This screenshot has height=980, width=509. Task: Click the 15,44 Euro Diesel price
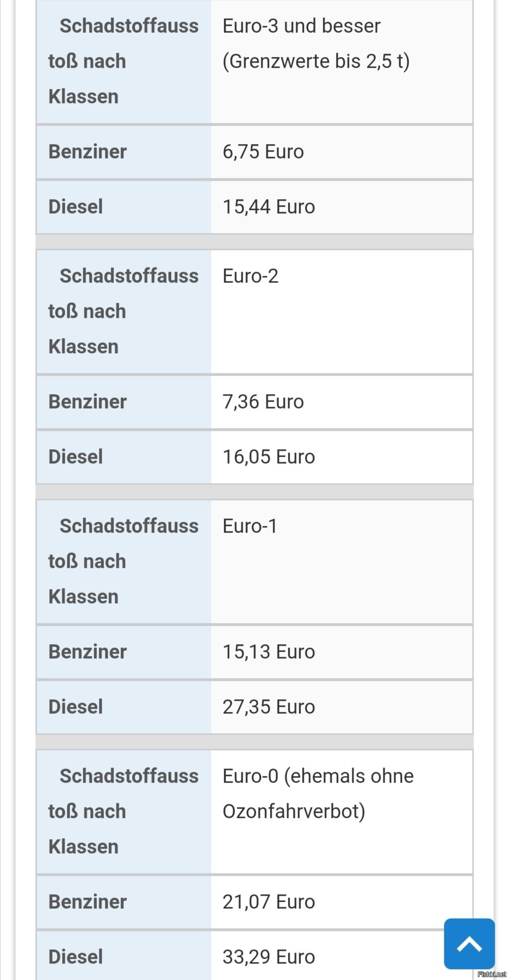tap(269, 207)
